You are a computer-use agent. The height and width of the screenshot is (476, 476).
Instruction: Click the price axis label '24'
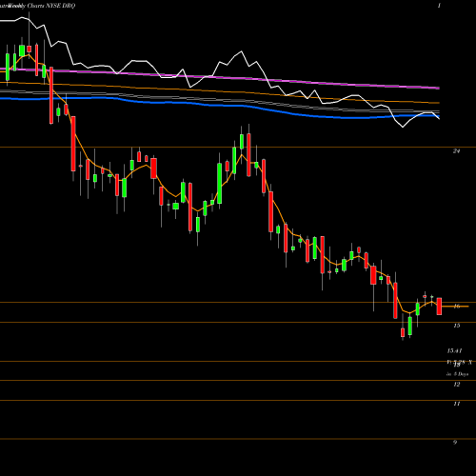457,151
